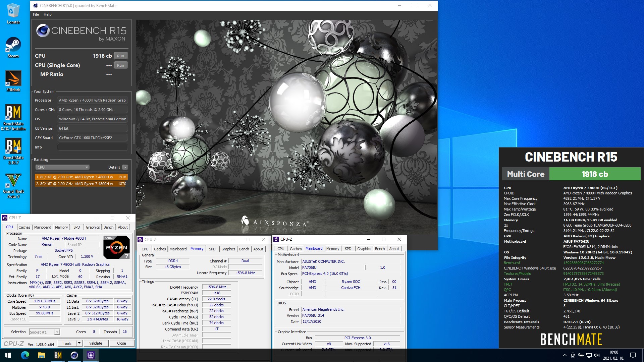Open the notification center icon
This screenshot has height=362, width=644.
coord(633,355)
